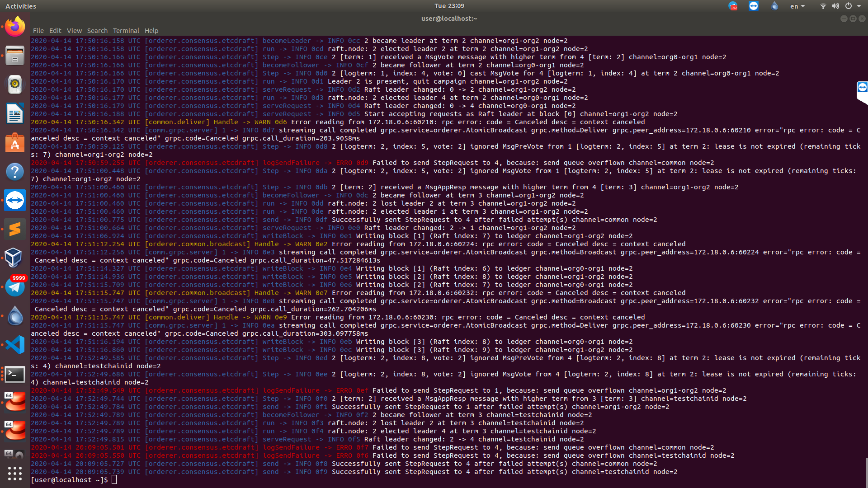Open Rhythmbox speaker icon in dock

pyautogui.click(x=15, y=84)
